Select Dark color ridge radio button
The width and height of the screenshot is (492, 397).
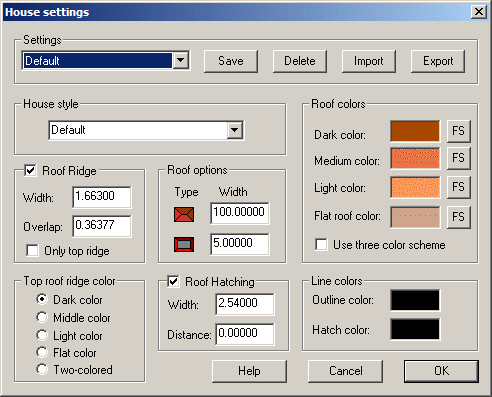tap(42, 299)
